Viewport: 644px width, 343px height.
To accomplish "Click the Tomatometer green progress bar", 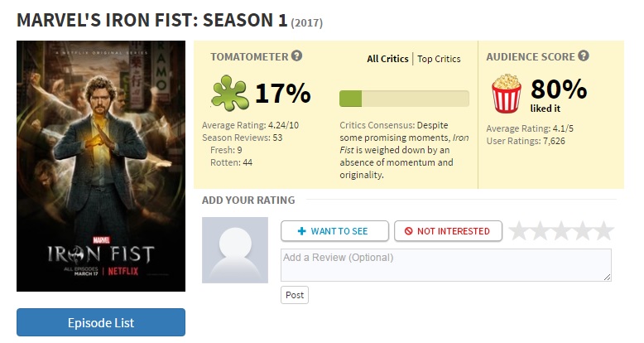I will (x=404, y=99).
